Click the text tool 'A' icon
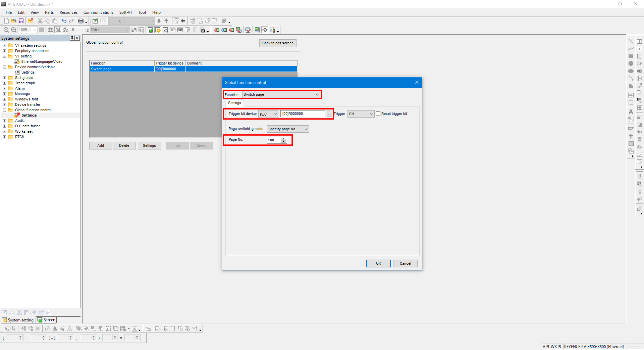The height and width of the screenshot is (350, 644). click(x=631, y=112)
